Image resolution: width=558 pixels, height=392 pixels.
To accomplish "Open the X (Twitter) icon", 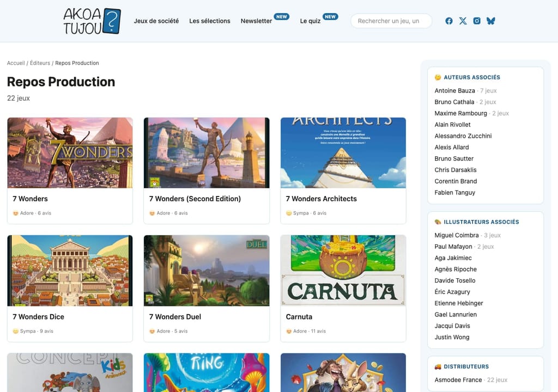I will (x=463, y=21).
